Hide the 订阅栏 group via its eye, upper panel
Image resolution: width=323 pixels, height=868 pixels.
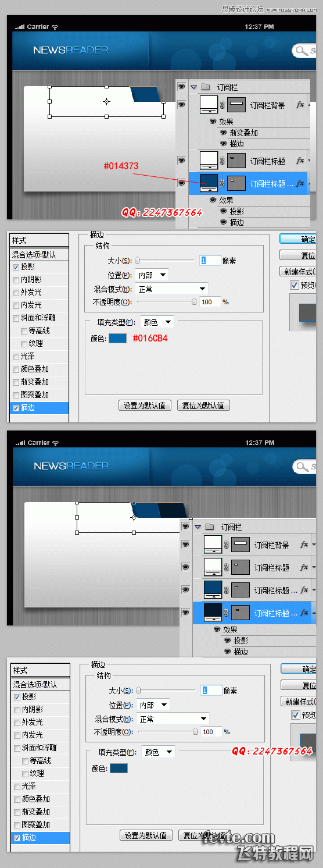(181, 87)
